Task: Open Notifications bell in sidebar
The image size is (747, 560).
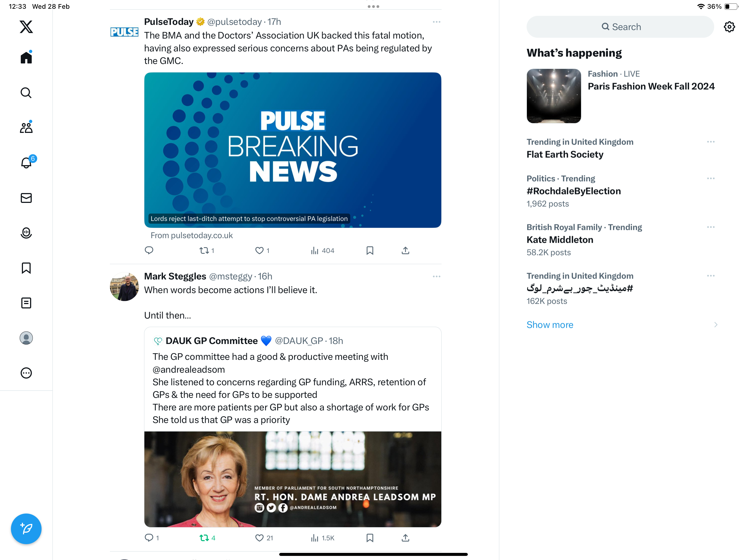Action: pos(26,162)
